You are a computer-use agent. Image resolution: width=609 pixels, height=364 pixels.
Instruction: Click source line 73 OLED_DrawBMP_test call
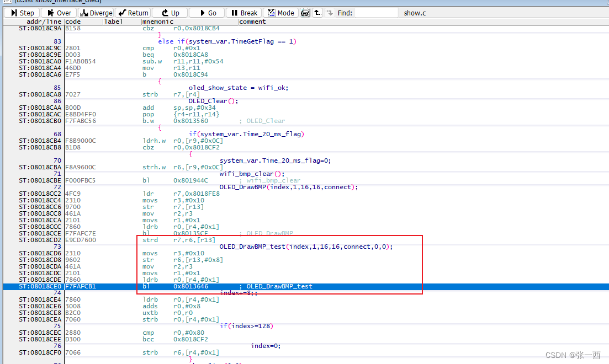[306, 247]
